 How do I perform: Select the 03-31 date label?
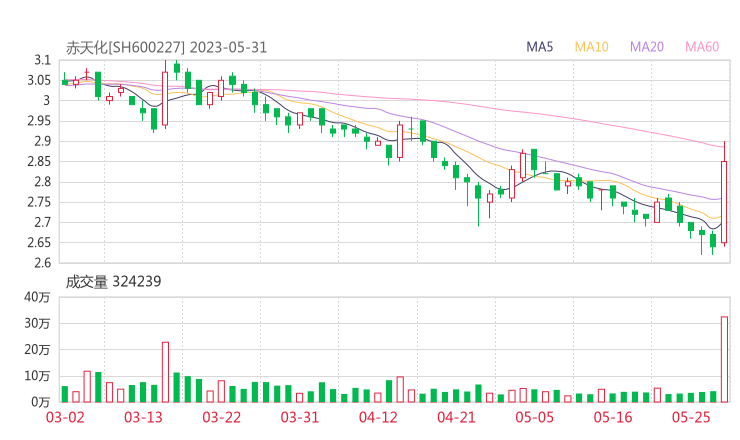(x=300, y=417)
